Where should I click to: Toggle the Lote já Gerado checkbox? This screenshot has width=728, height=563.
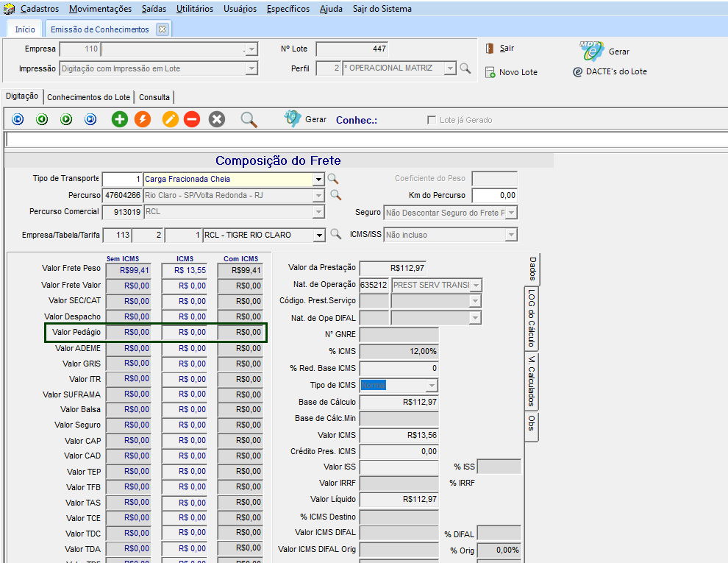[x=432, y=120]
